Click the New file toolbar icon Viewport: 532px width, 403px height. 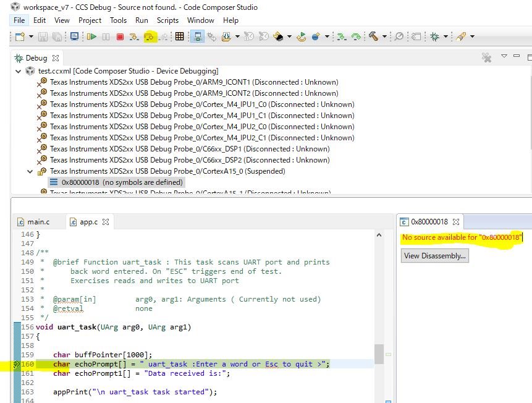coord(20,36)
